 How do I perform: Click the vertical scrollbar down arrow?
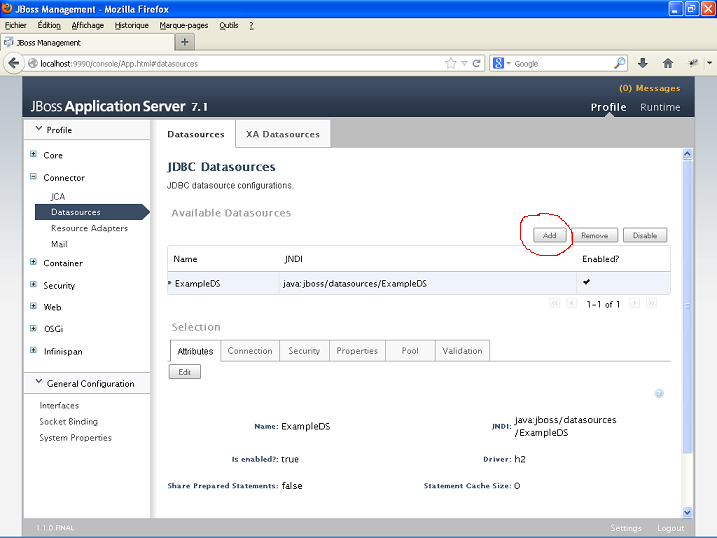[x=687, y=512]
